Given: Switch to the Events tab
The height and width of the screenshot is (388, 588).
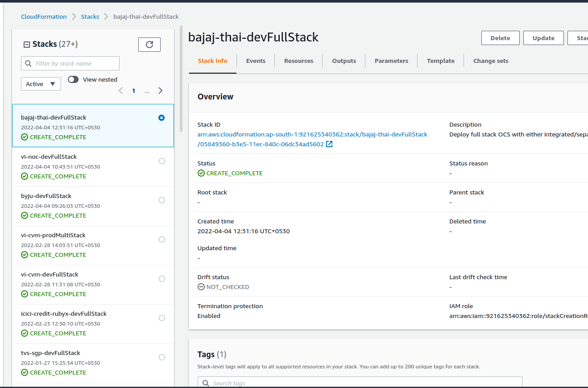Looking at the screenshot, I should (x=256, y=61).
